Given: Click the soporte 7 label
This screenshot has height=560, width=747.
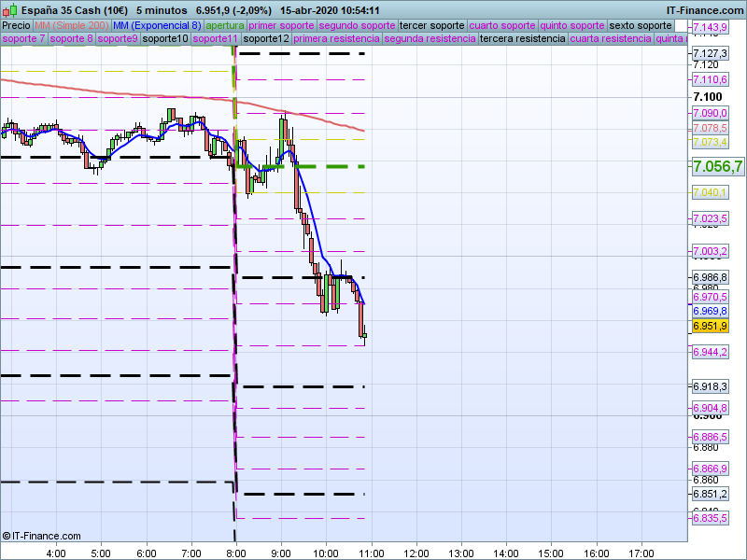Looking at the screenshot, I should [x=22, y=39].
